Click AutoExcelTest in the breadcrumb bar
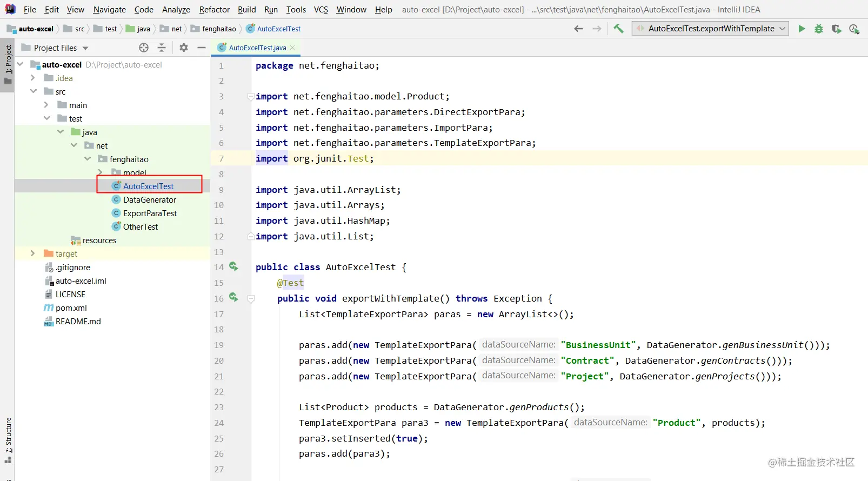 [x=273, y=29]
